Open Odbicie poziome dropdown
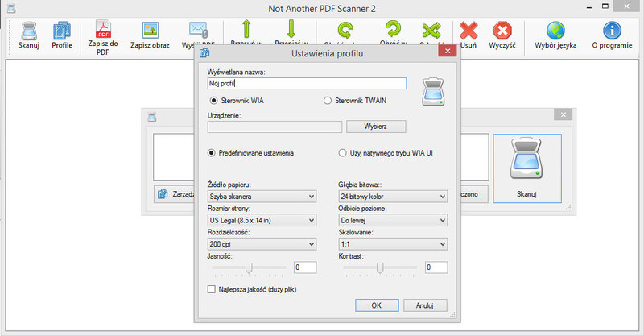Image resolution: width=644 pixels, height=336 pixels. (393, 221)
